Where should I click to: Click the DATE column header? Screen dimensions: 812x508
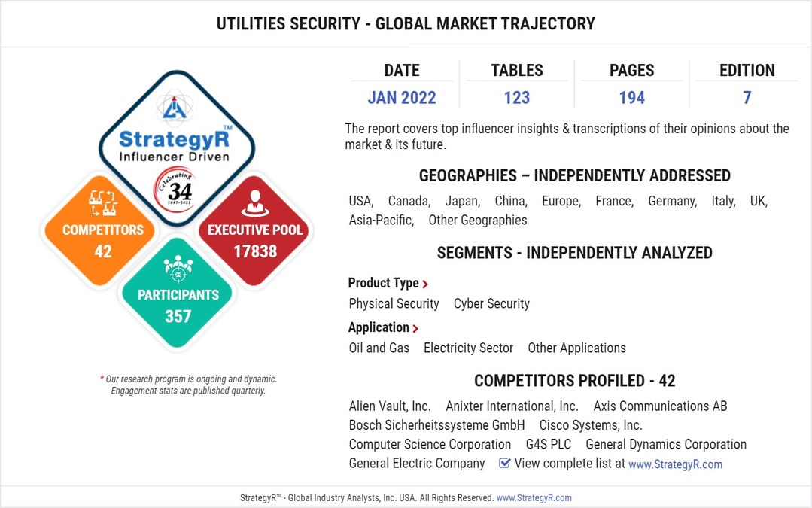pyautogui.click(x=402, y=71)
